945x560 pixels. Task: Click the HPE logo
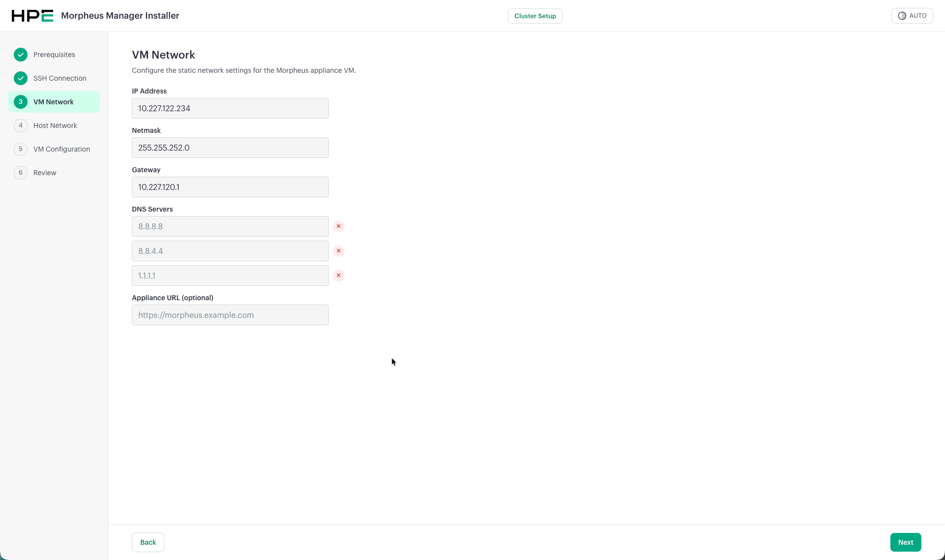click(32, 16)
